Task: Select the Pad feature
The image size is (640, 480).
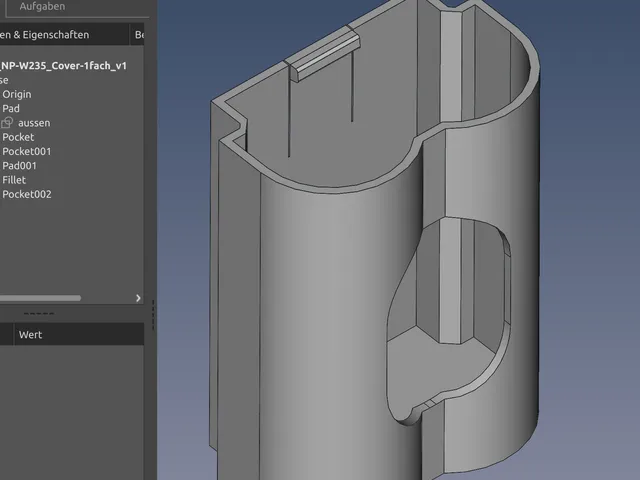Action: pyautogui.click(x=11, y=109)
